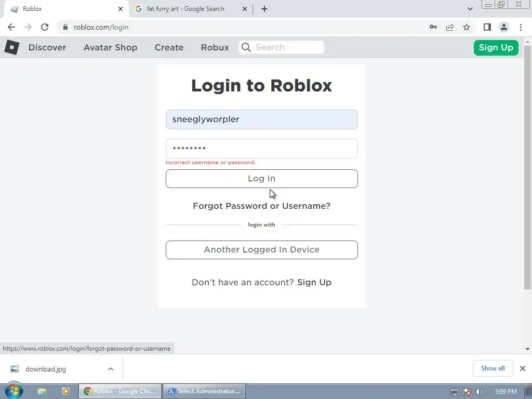532x399 pixels.
Task: Open saved passwords key icon
Action: [x=433, y=27]
